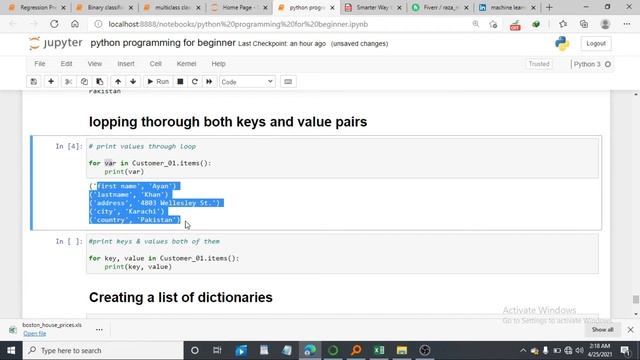Viewport: 640px width, 360px height.
Task: Click the notebook vertical scrollbar thumb
Action: (636, 300)
